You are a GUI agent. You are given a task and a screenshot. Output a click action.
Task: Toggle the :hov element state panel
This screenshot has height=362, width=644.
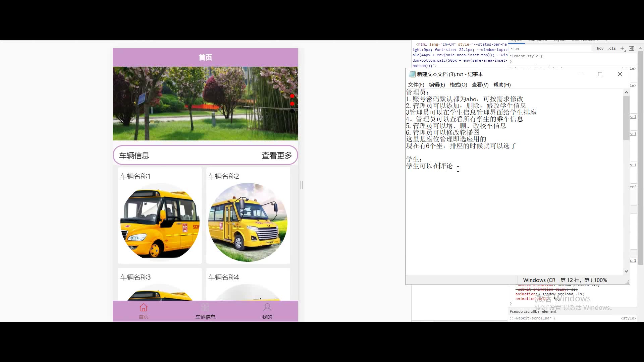[599, 49]
